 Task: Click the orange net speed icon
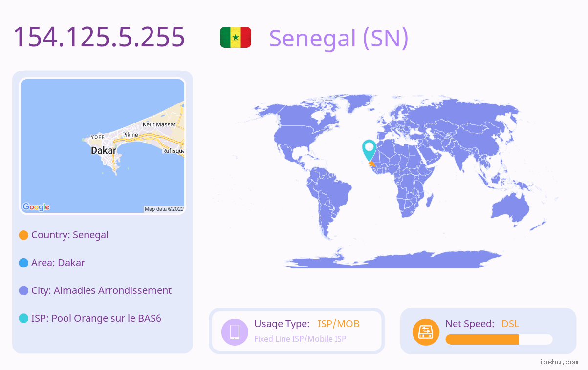426,332
